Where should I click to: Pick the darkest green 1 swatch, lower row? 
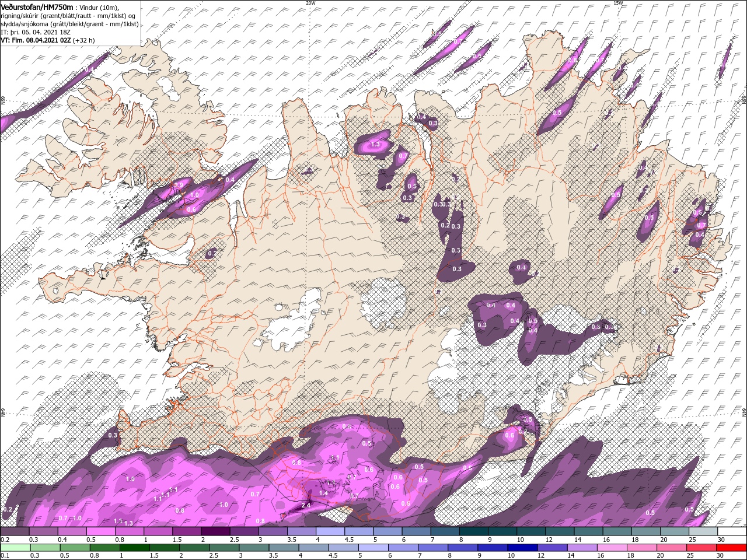134,548
